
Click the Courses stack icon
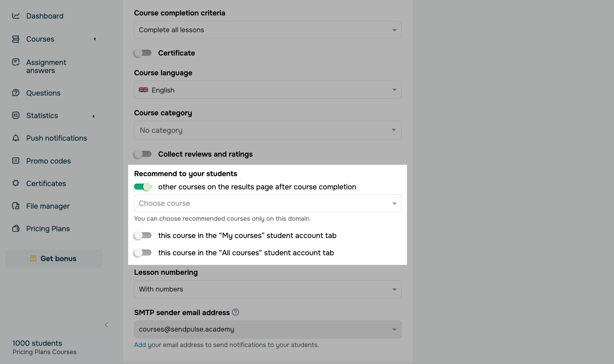16,39
